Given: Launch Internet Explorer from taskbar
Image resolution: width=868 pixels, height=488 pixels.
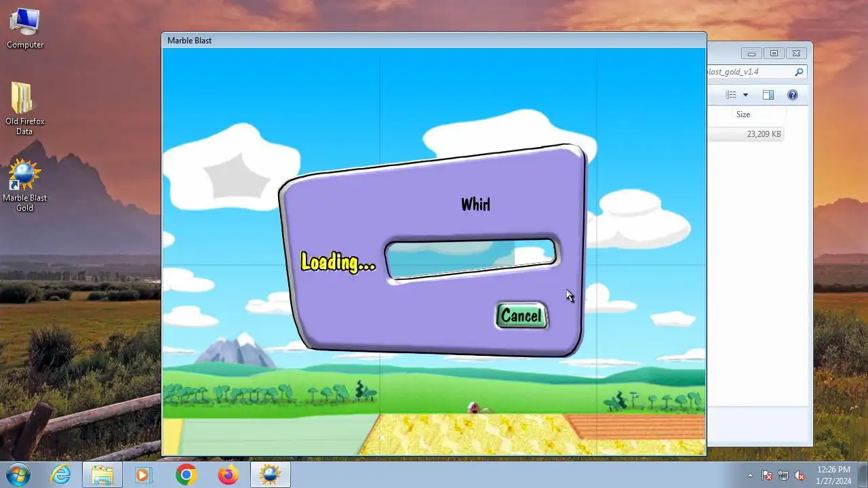Looking at the screenshot, I should pos(61,475).
